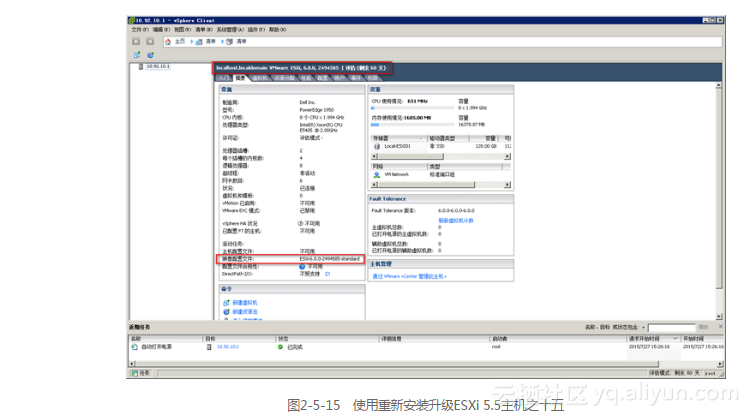Viewport: 750px width, 416px height.
Task: Click the 新建资源池 command link
Action: [245, 312]
